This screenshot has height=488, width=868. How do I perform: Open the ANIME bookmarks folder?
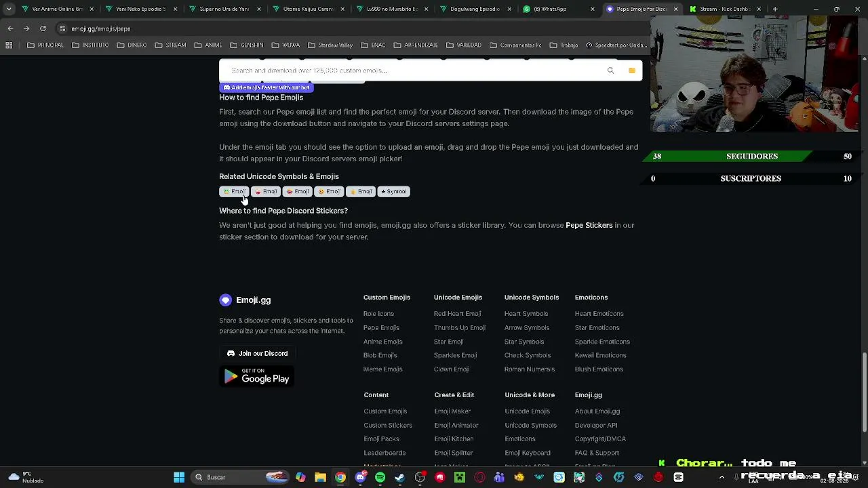[x=208, y=45]
